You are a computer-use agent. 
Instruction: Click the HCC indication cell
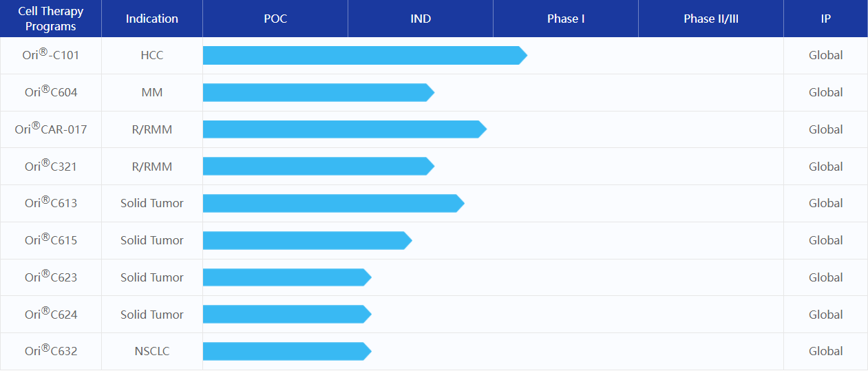tap(152, 55)
